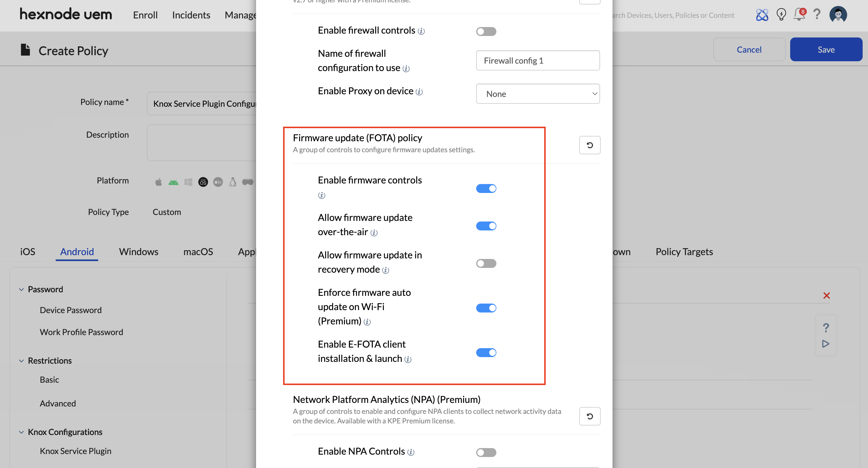The height and width of the screenshot is (468, 868).
Task: Click the Policy name input field
Action: click(201, 103)
